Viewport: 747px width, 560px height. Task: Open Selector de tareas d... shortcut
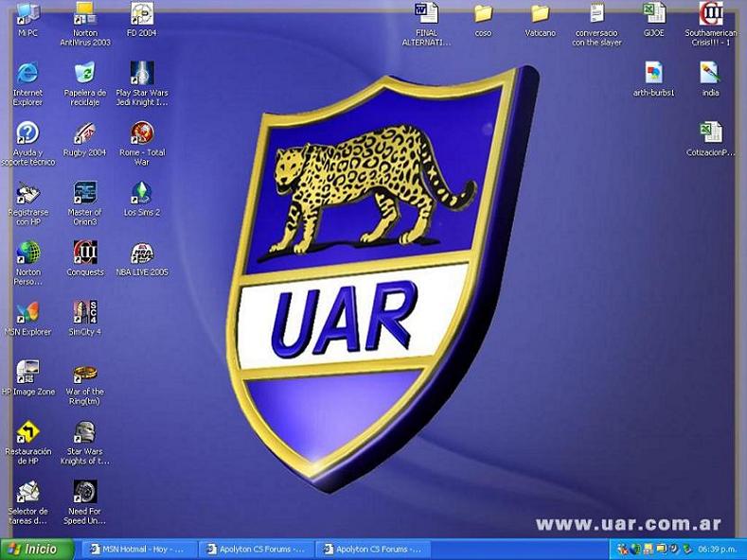pos(27,502)
